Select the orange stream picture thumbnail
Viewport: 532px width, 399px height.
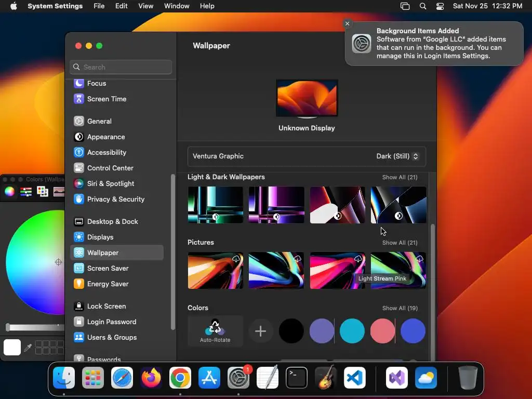coord(216,270)
